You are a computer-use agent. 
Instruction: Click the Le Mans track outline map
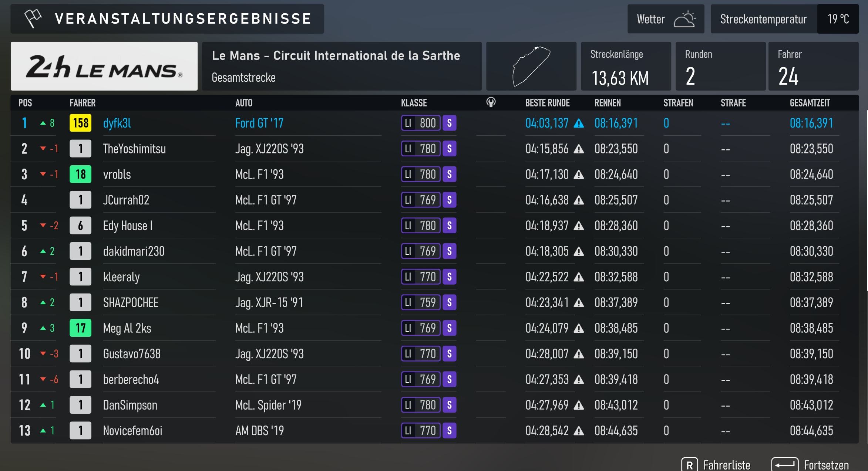coord(531,66)
